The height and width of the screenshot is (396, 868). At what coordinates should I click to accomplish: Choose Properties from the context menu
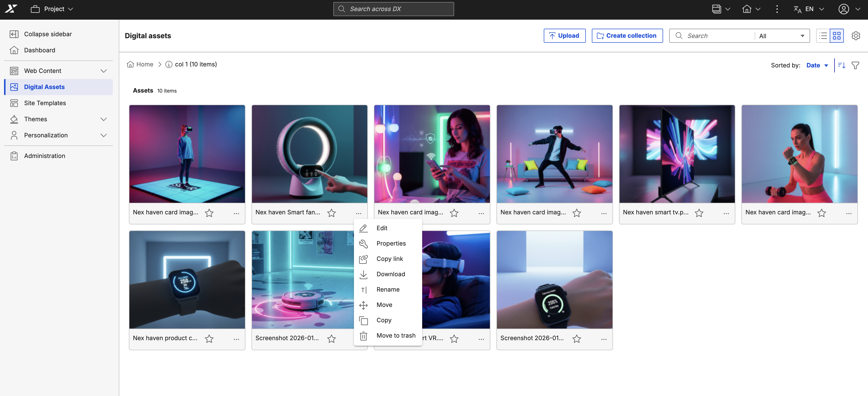pos(388,244)
